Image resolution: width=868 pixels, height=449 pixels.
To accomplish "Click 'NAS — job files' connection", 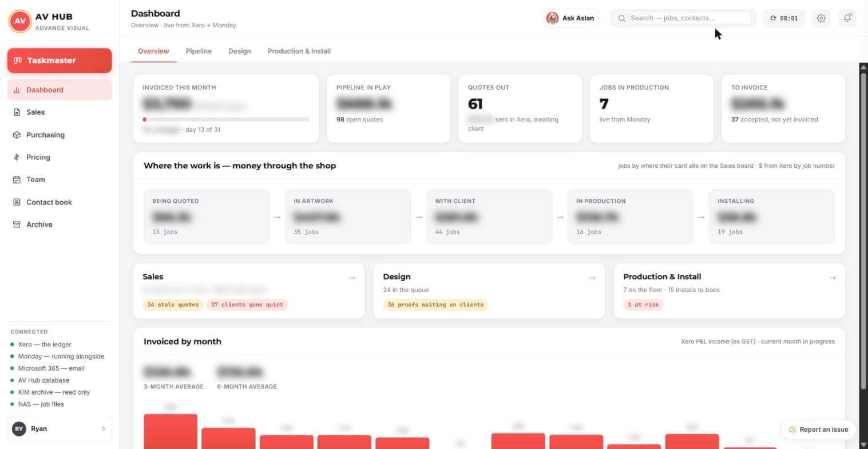I will point(41,404).
